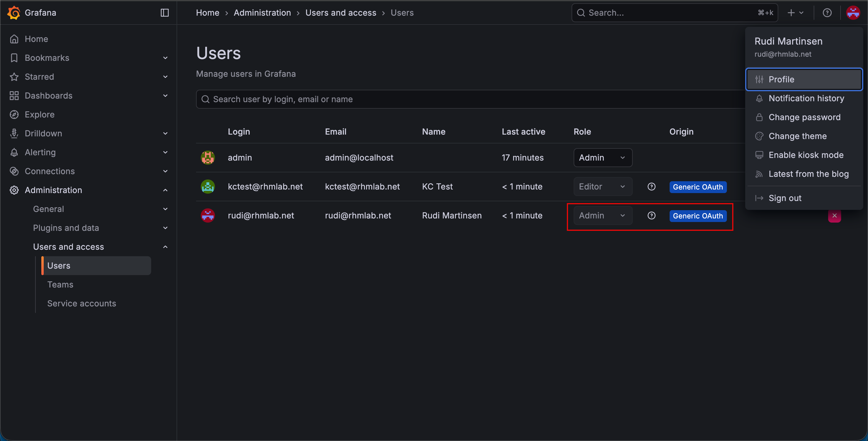
Task: Toggle the sidebar collapse icon
Action: [164, 12]
